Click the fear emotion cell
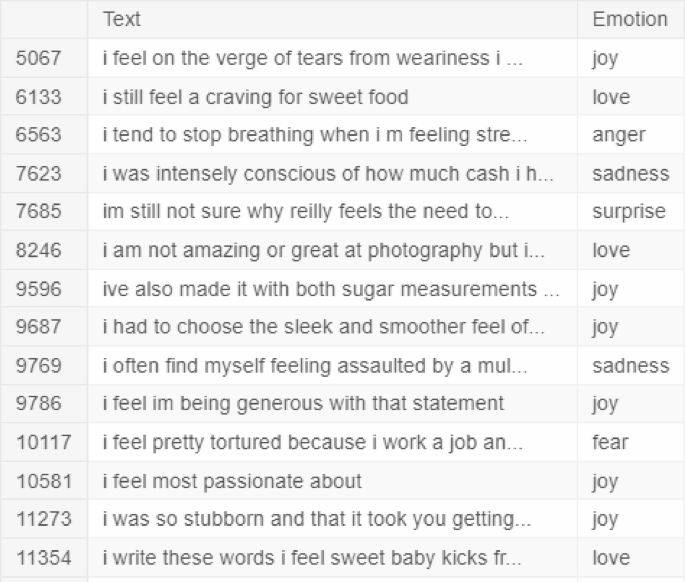Viewport: 685px width, 582px height. (x=610, y=442)
